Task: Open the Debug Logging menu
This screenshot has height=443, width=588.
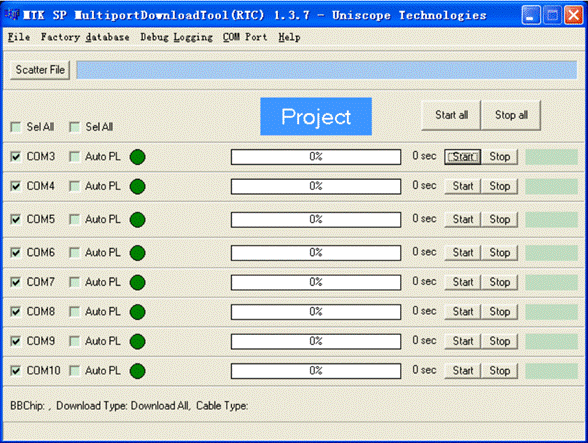Action: click(177, 37)
